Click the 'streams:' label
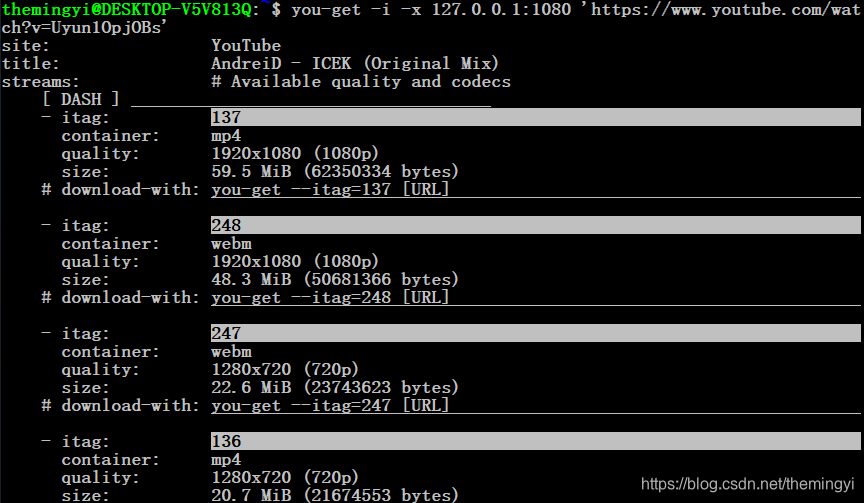This screenshot has height=503, width=864. pyautogui.click(x=40, y=82)
